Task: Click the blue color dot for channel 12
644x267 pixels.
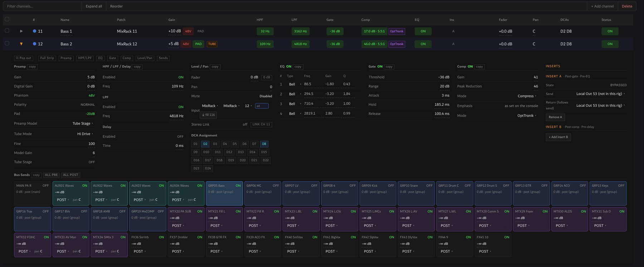Action: [34, 44]
